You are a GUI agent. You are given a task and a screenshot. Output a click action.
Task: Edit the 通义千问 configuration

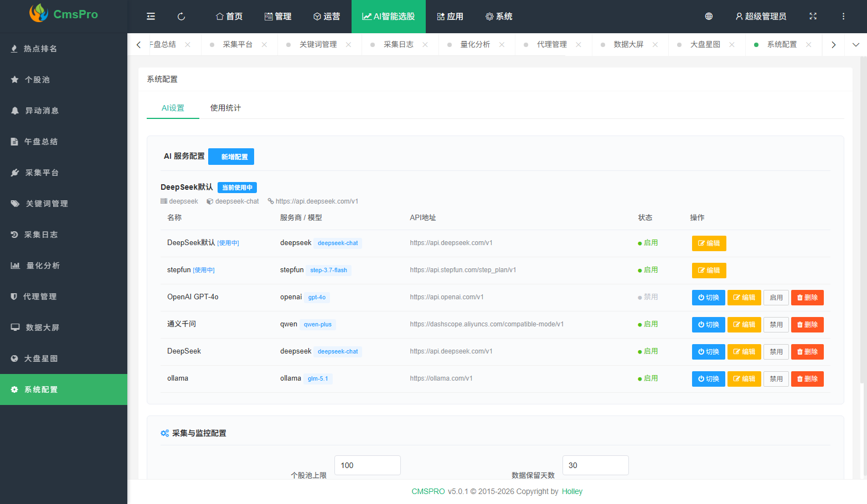tap(744, 325)
